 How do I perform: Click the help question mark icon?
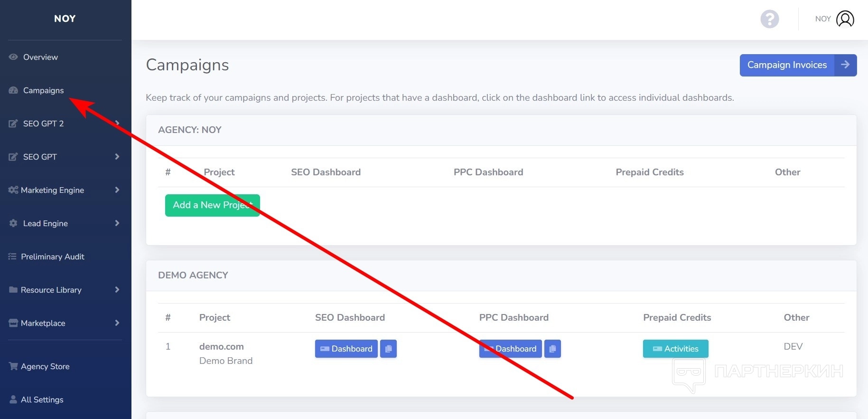pyautogui.click(x=769, y=19)
